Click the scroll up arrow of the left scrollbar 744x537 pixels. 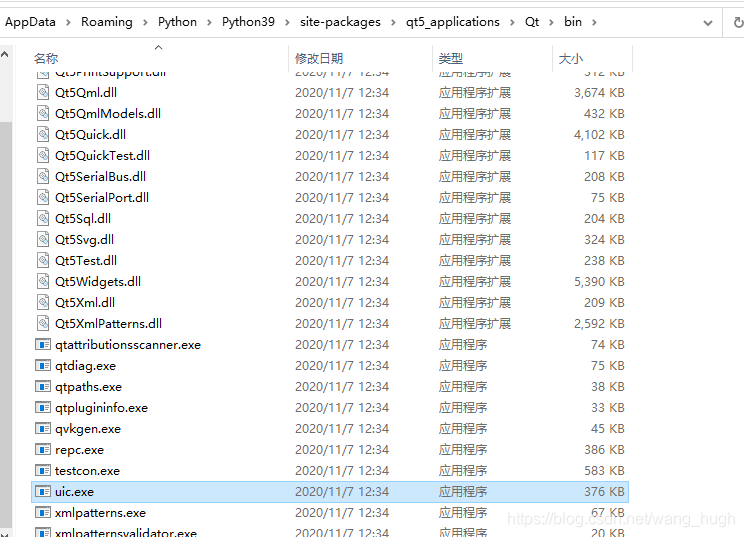tap(5, 55)
